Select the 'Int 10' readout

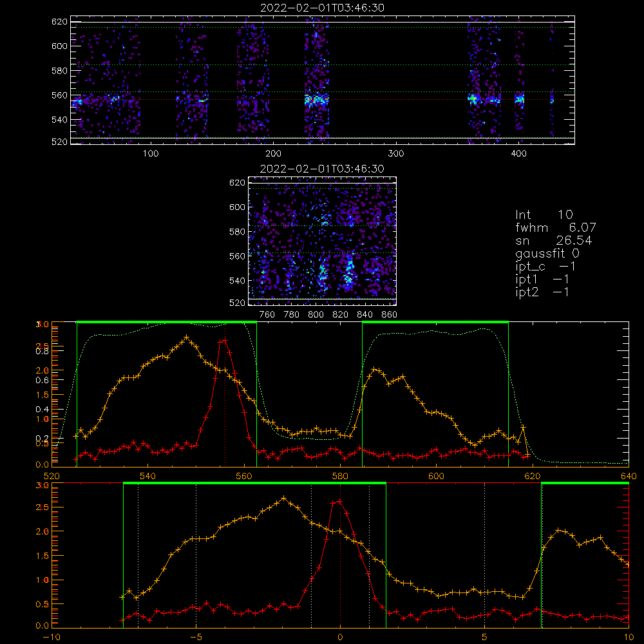pos(544,214)
